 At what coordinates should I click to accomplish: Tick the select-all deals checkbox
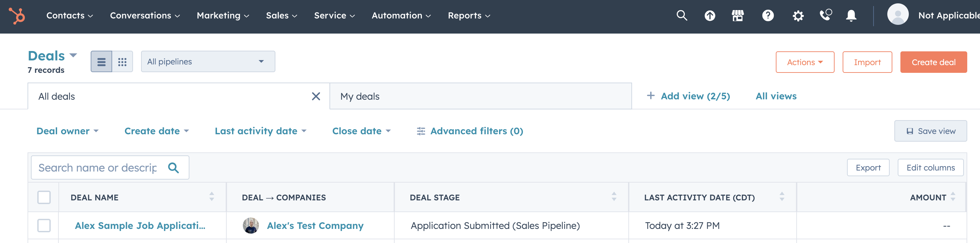click(44, 197)
